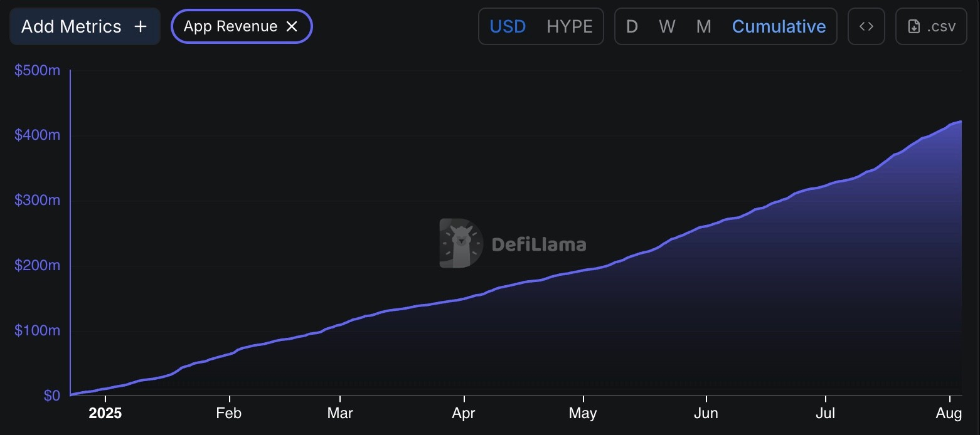Select monthly M interval

point(704,26)
